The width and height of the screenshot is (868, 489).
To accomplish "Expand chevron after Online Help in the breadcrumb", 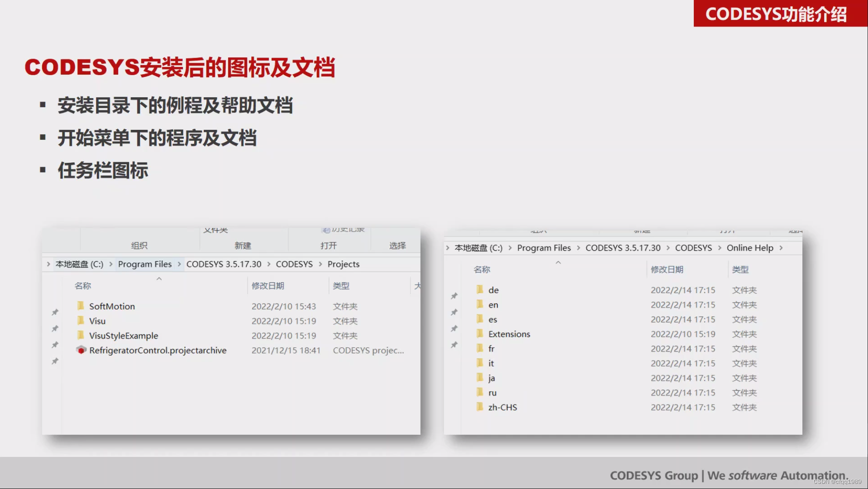I will (781, 248).
